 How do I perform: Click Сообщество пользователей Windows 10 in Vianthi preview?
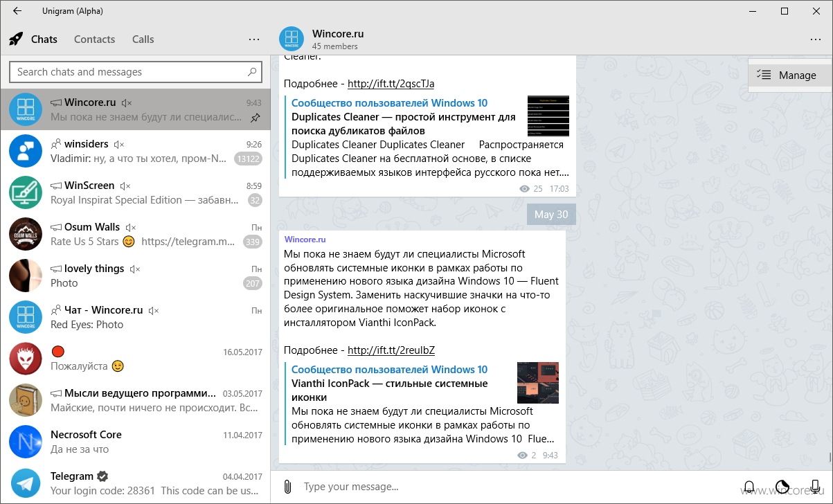[x=389, y=370]
